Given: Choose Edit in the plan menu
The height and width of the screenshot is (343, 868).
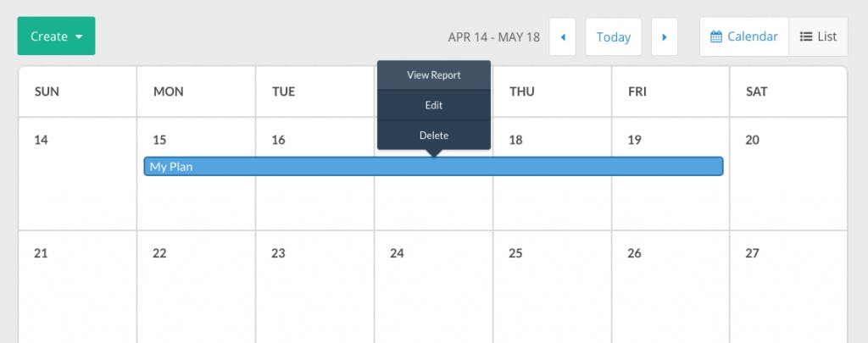Looking at the screenshot, I should pos(433,105).
